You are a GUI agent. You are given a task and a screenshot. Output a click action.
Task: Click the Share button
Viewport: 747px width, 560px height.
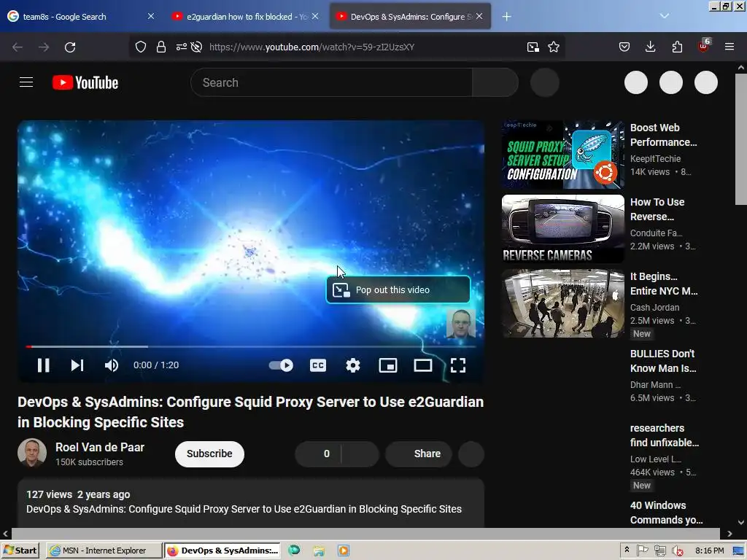419,454
